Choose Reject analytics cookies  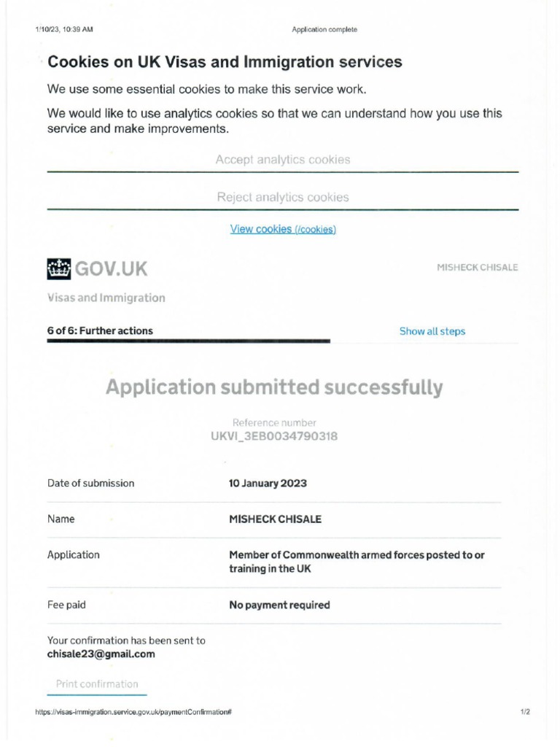283,198
